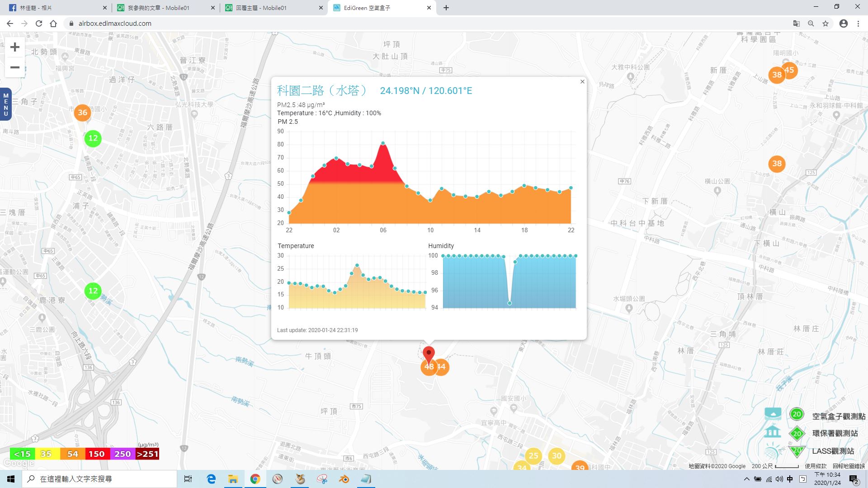Viewport: 868px width, 488px height.
Task: Select the orange 44 sensor marker
Action: (x=442, y=367)
